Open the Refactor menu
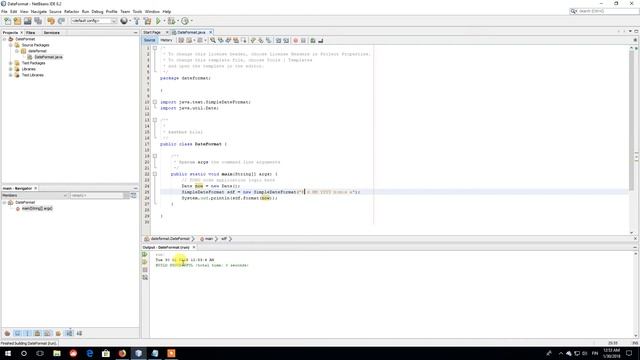 (71, 11)
